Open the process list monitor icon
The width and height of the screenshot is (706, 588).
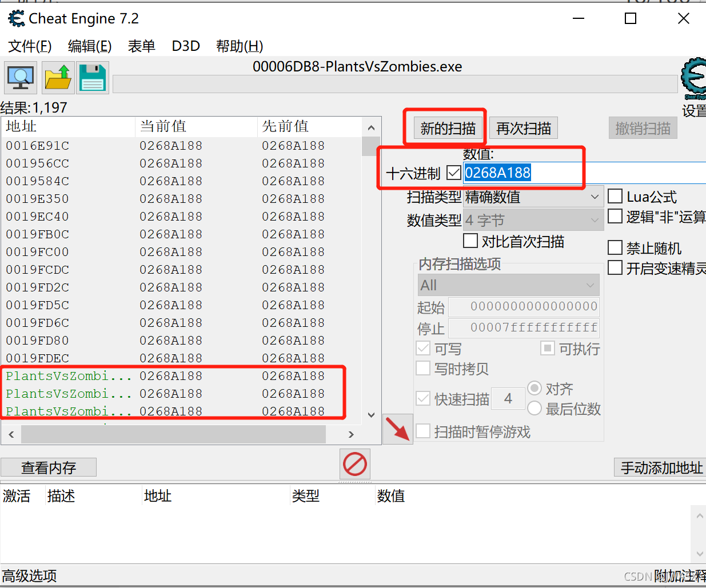[21, 78]
